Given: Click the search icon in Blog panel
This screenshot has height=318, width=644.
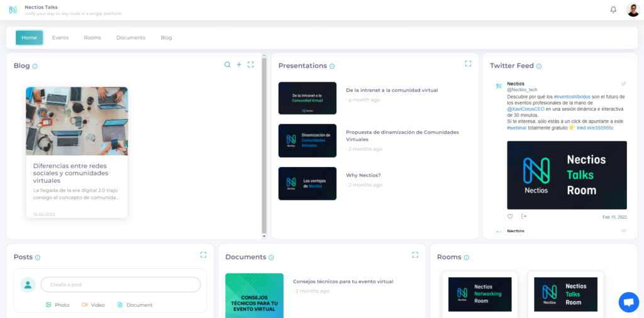Looking at the screenshot, I should (x=227, y=65).
